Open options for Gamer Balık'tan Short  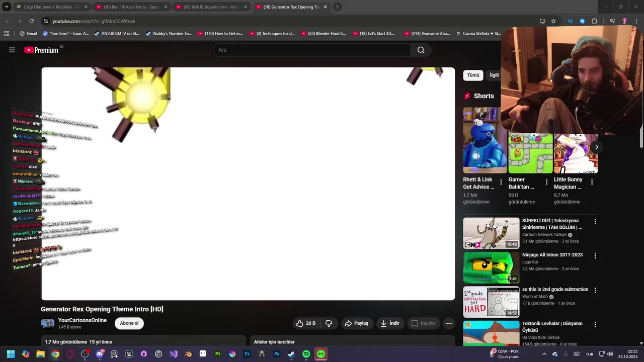[546, 183]
